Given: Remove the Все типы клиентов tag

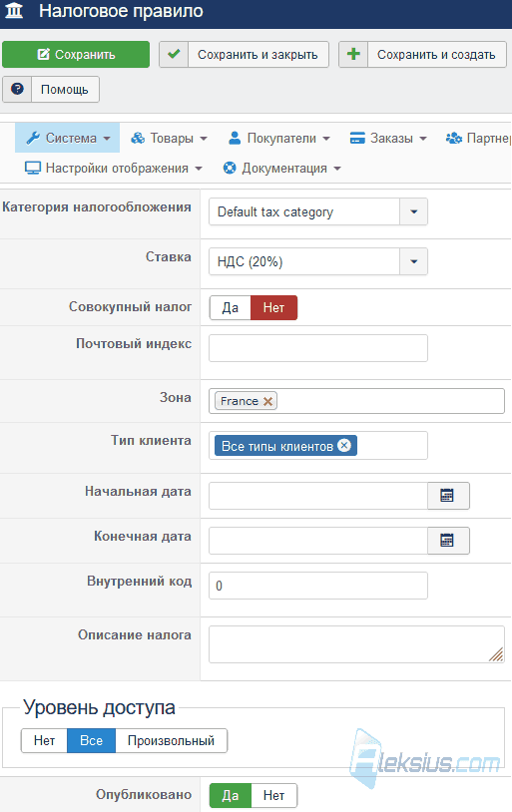Looking at the screenshot, I should coord(344,445).
